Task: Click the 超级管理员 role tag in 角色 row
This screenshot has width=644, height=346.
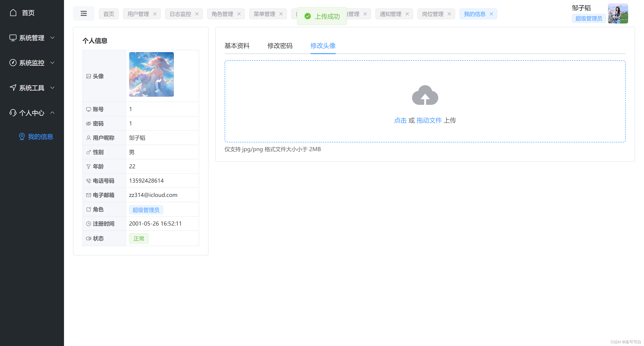Action: (146, 210)
